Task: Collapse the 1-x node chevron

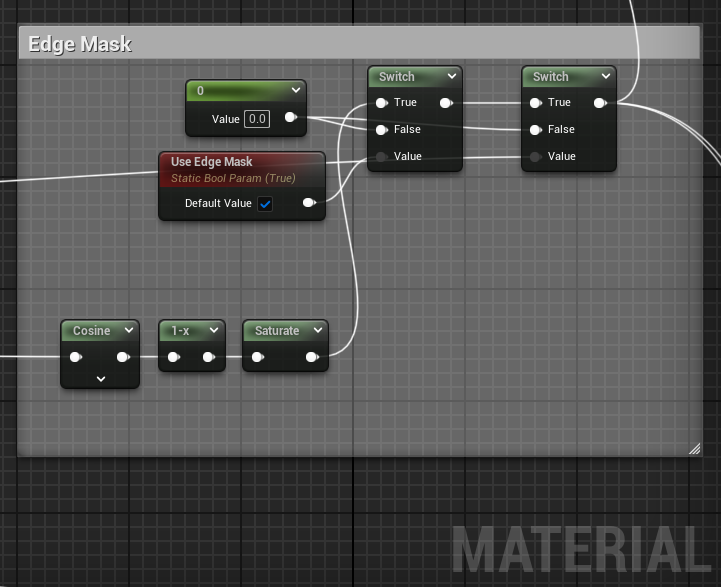Action: 214,330
